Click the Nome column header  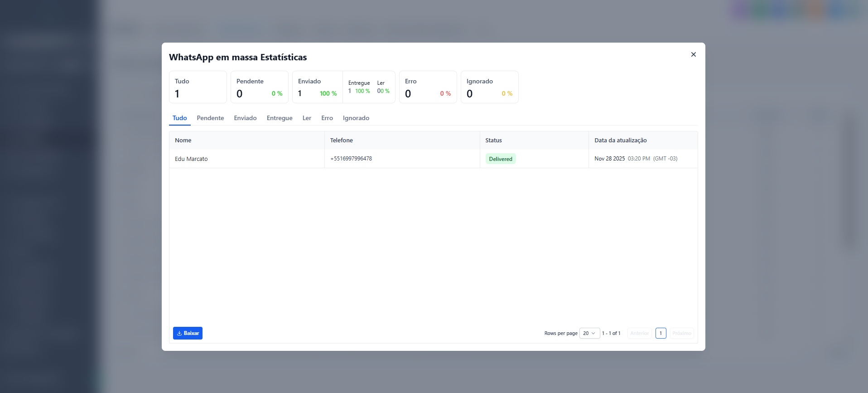(247, 141)
